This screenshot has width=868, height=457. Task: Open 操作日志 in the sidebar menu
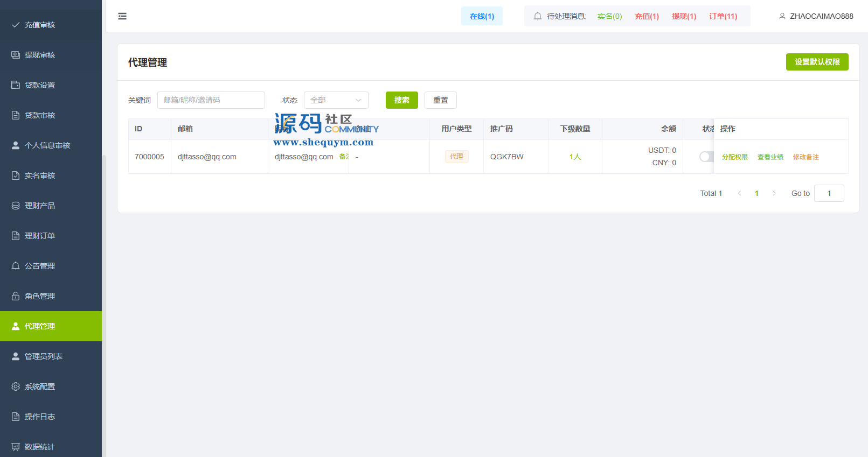(39, 417)
